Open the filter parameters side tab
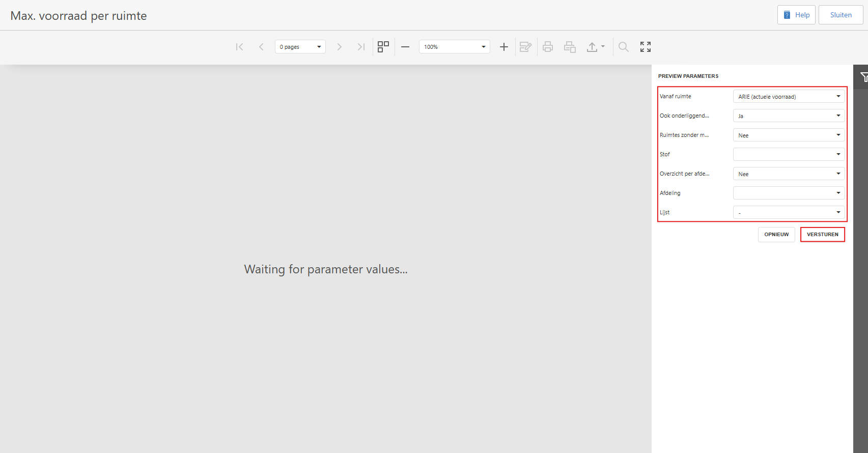 [x=863, y=77]
